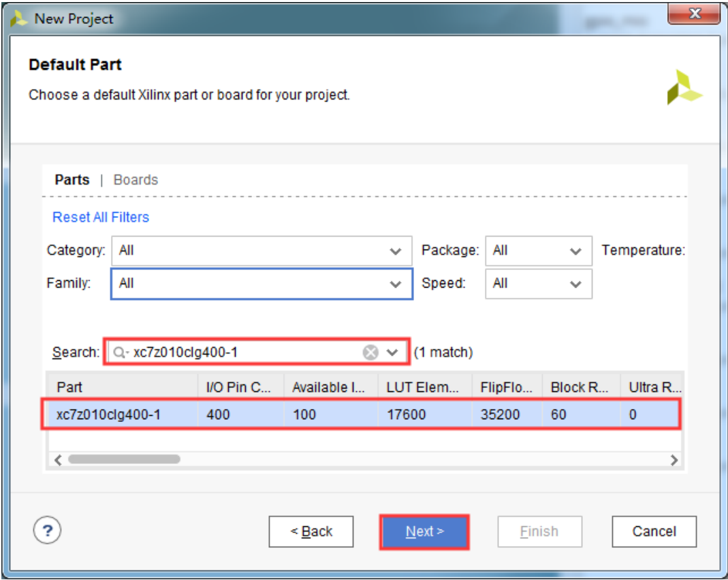Screen dimensions: 728x580
Task: Click the Ultra RAM cell 0
Action: pos(650,414)
